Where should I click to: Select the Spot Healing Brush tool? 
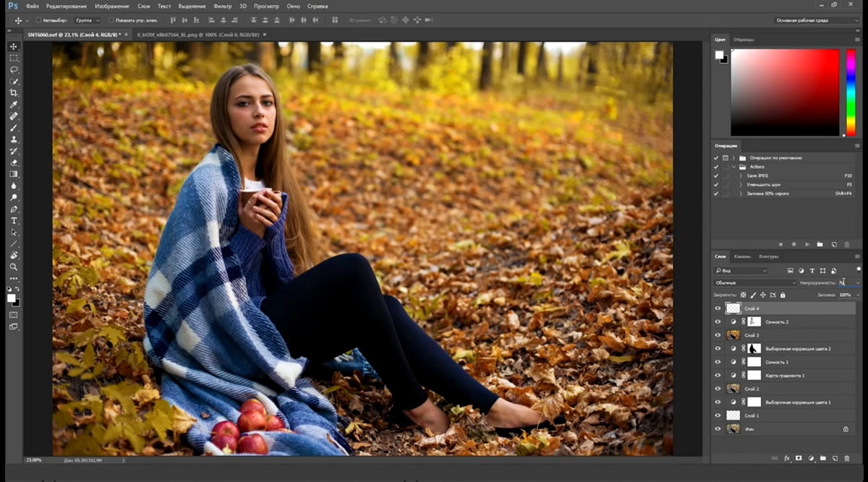(x=14, y=116)
